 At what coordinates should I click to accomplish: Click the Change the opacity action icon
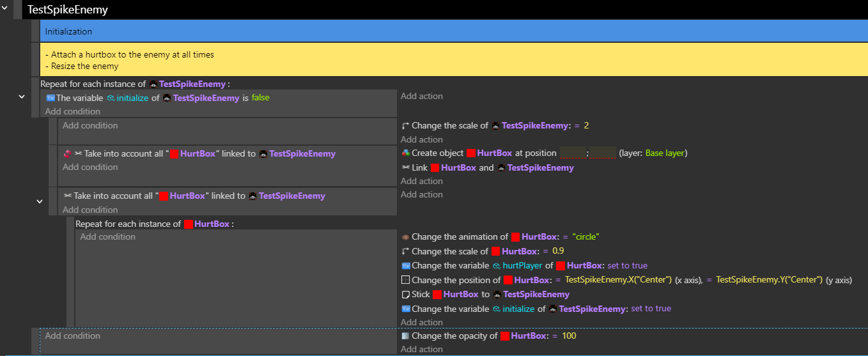(x=405, y=336)
